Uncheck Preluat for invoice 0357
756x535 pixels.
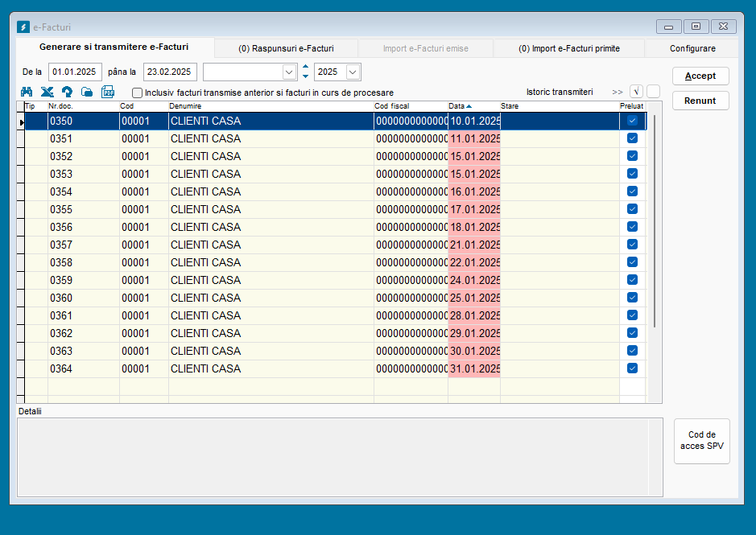tap(632, 245)
